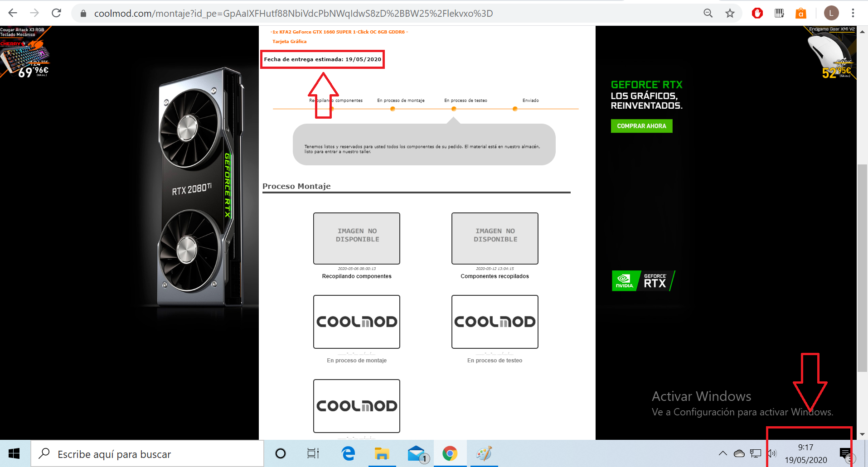Switch to Chrome on the taskbar

click(x=450, y=453)
